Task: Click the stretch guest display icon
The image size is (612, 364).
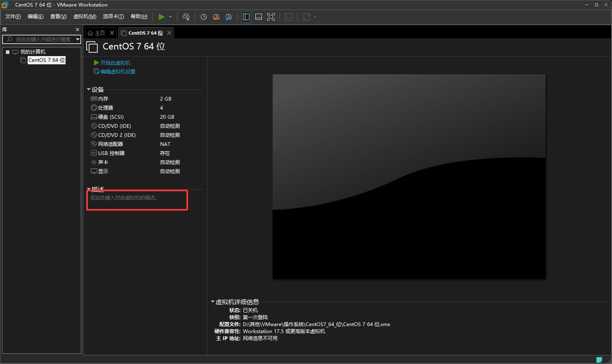Action: coord(306,17)
